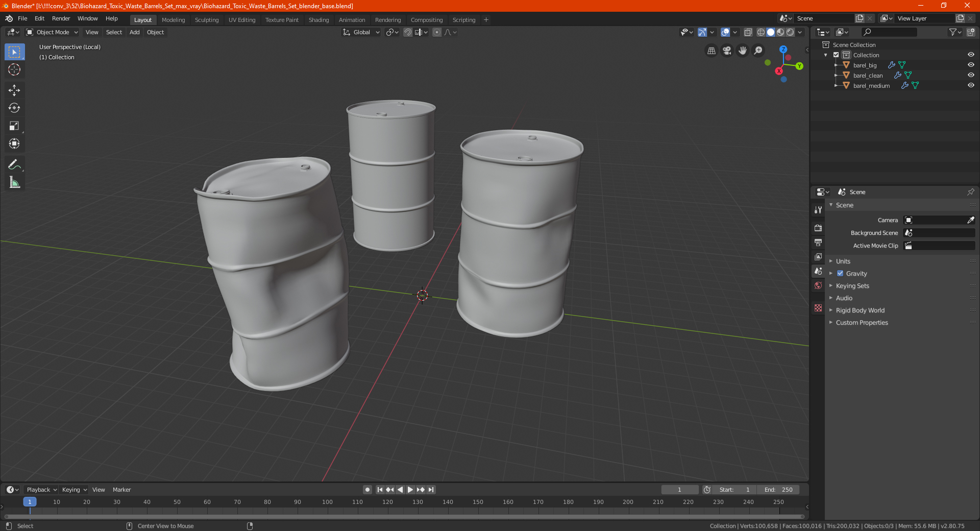Expand the Units panel
The width and height of the screenshot is (980, 531).
click(843, 261)
